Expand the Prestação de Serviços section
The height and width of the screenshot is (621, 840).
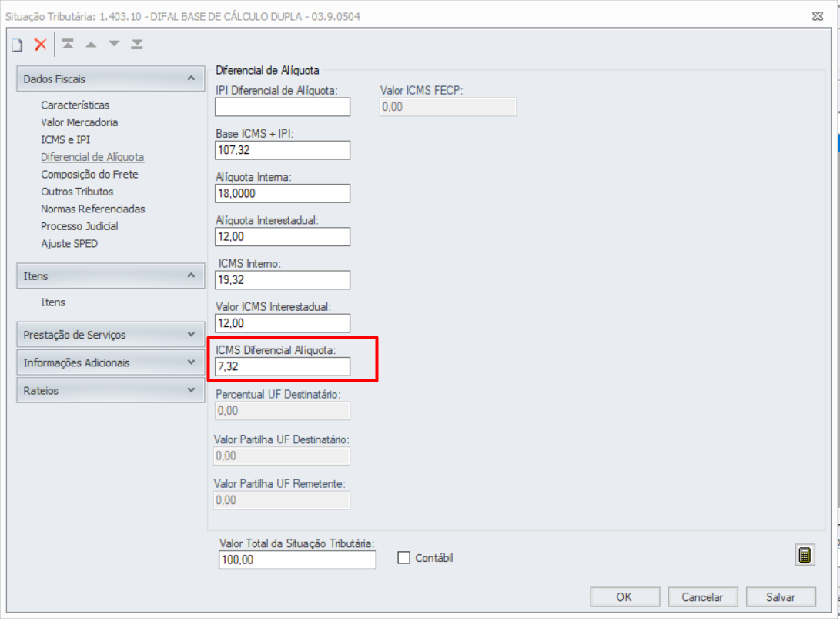tap(111, 335)
